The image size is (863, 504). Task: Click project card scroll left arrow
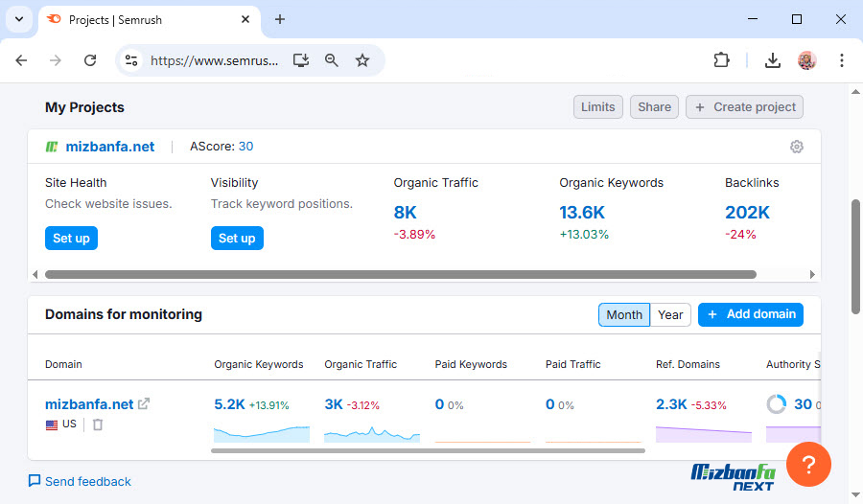pyautogui.click(x=35, y=275)
